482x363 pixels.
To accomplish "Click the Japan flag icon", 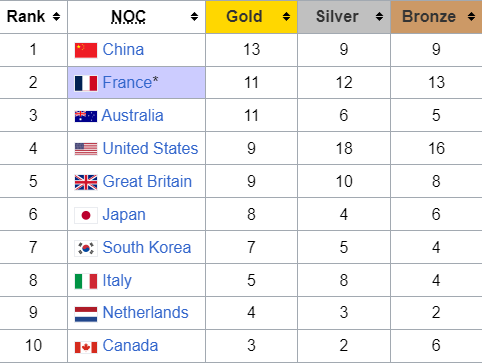I will click(86, 215).
